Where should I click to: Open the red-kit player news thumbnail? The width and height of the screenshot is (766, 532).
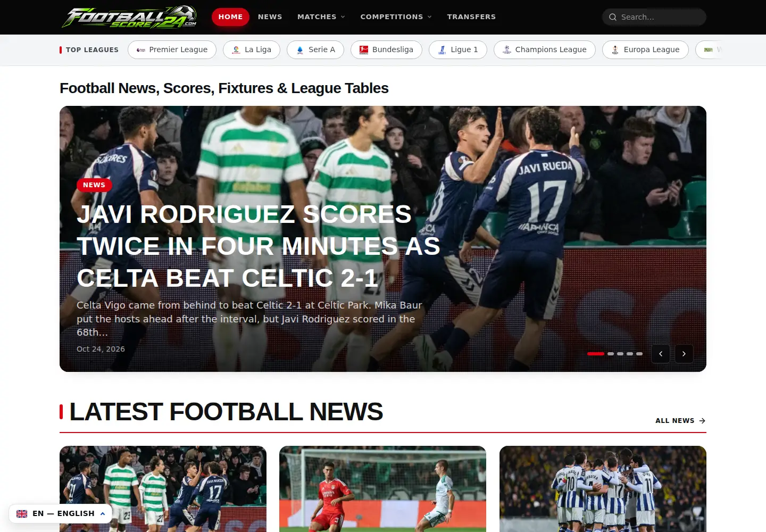(382, 489)
